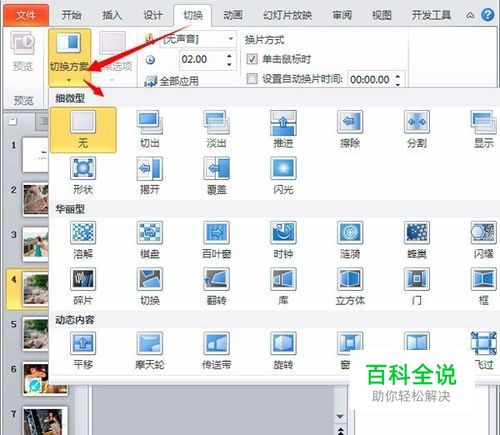
Task: Select slide 5 thumbnail
Action: (36, 334)
